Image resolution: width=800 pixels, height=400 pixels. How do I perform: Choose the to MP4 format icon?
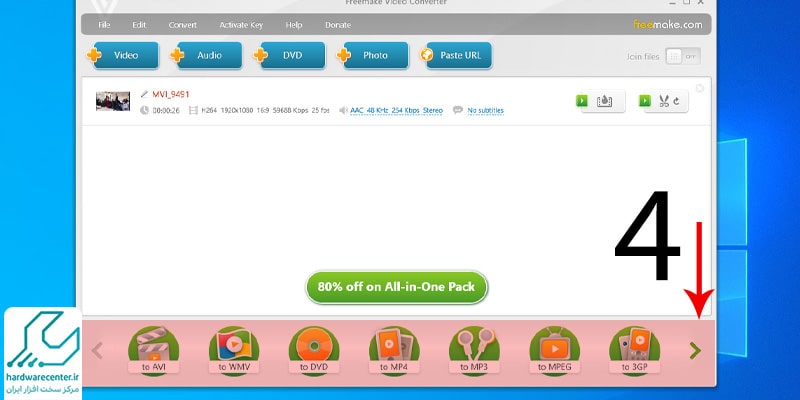[394, 352]
